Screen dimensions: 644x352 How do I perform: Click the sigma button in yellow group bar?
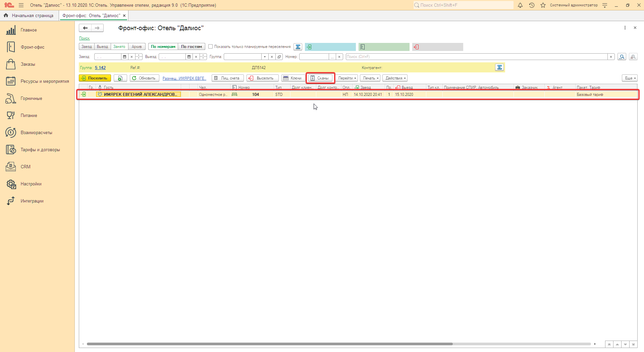click(499, 68)
